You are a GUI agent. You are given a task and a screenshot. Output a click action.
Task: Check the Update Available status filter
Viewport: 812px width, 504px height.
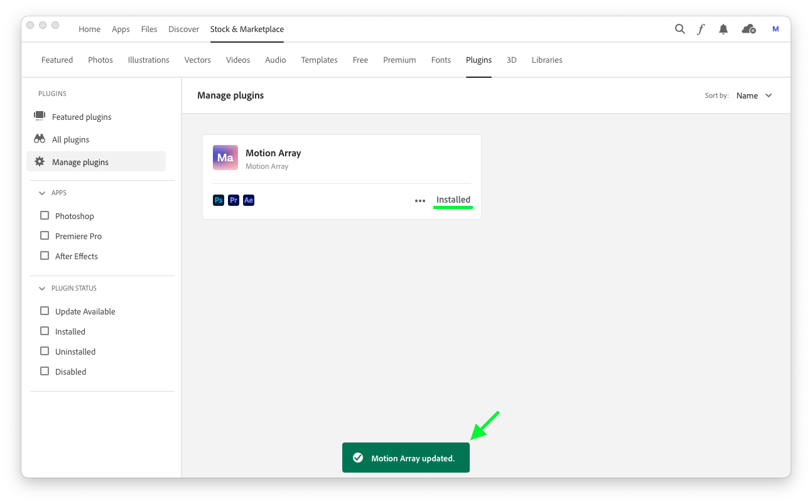click(x=45, y=311)
